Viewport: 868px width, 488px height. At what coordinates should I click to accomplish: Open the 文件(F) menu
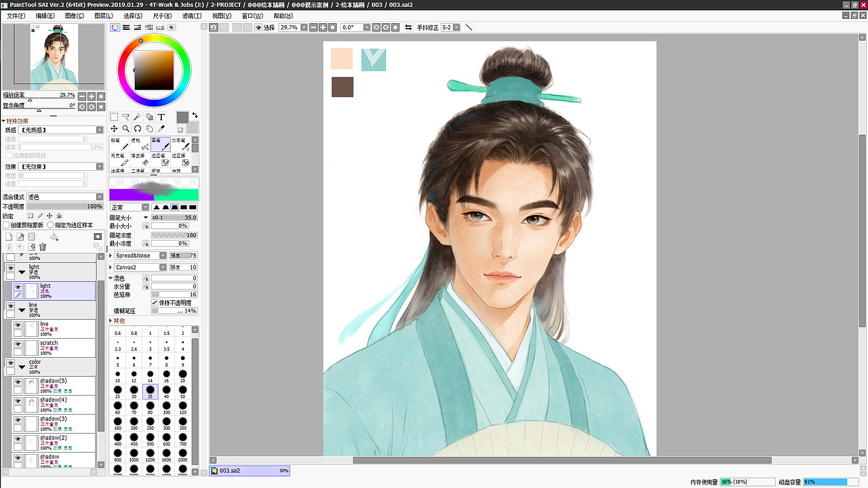pos(16,16)
